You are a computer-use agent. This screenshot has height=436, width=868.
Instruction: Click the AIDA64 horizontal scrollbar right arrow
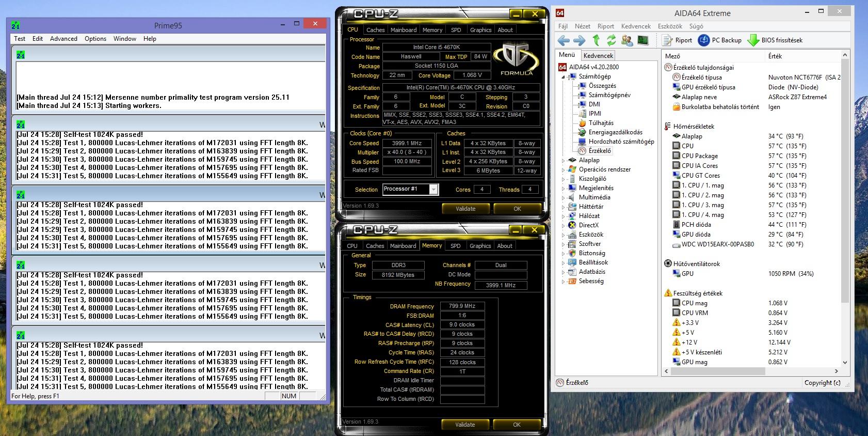coord(837,371)
